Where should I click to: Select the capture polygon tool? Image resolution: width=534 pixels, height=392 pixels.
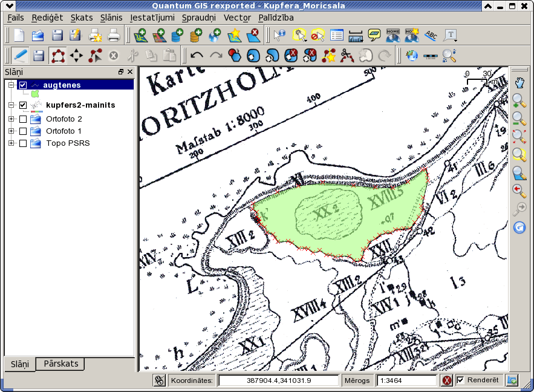pos(57,56)
